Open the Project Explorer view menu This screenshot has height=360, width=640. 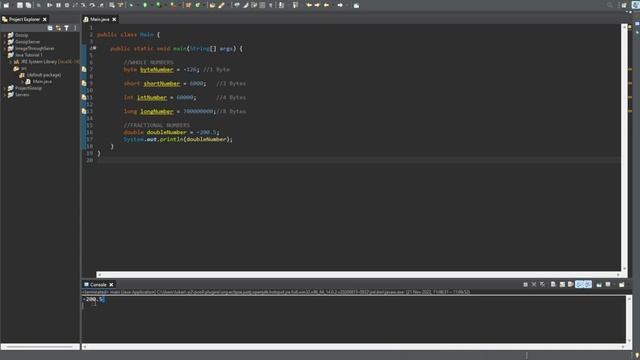point(75,28)
